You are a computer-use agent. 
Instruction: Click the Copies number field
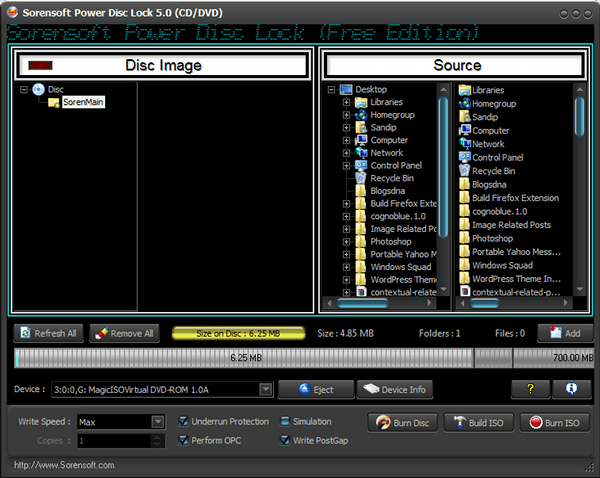click(x=114, y=441)
